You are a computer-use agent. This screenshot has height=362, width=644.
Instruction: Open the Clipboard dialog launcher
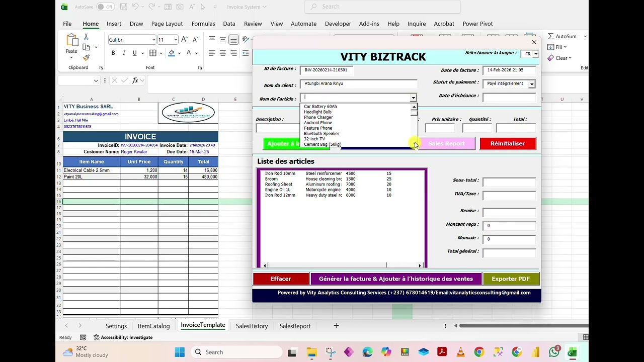pos(101,67)
